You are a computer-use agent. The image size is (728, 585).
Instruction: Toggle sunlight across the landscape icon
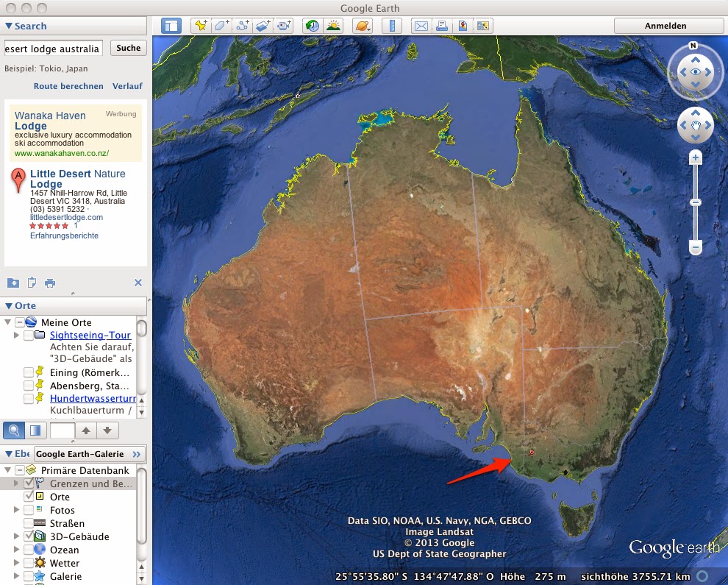[333, 26]
